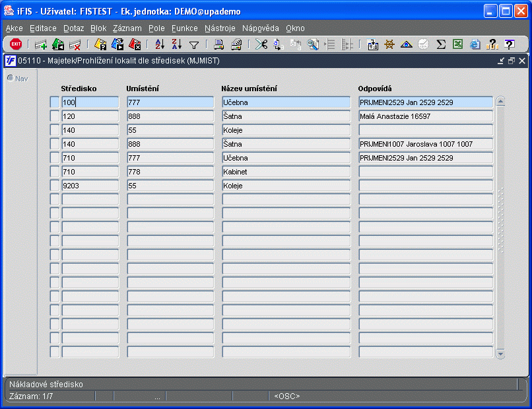Click the red diskette cancel-query icon

(135, 44)
